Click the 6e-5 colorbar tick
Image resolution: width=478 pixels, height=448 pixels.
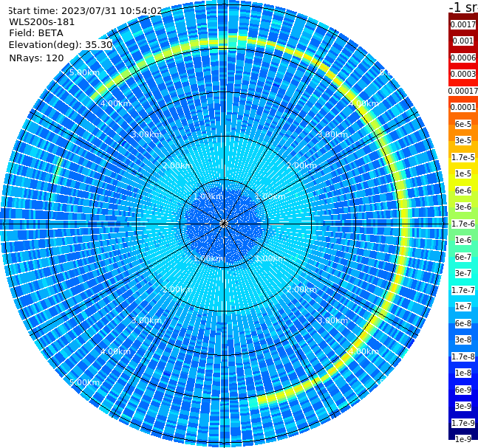click(463, 124)
